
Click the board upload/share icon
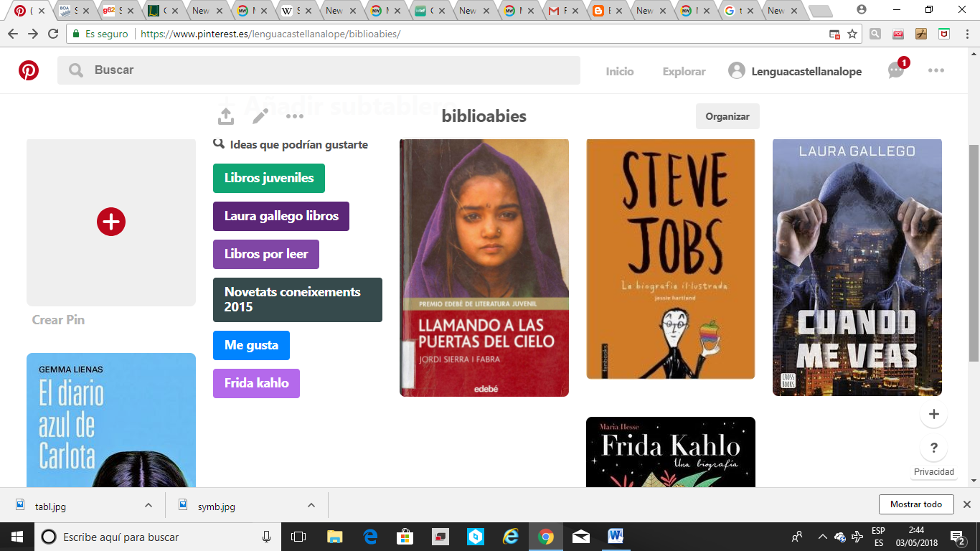[x=225, y=116]
